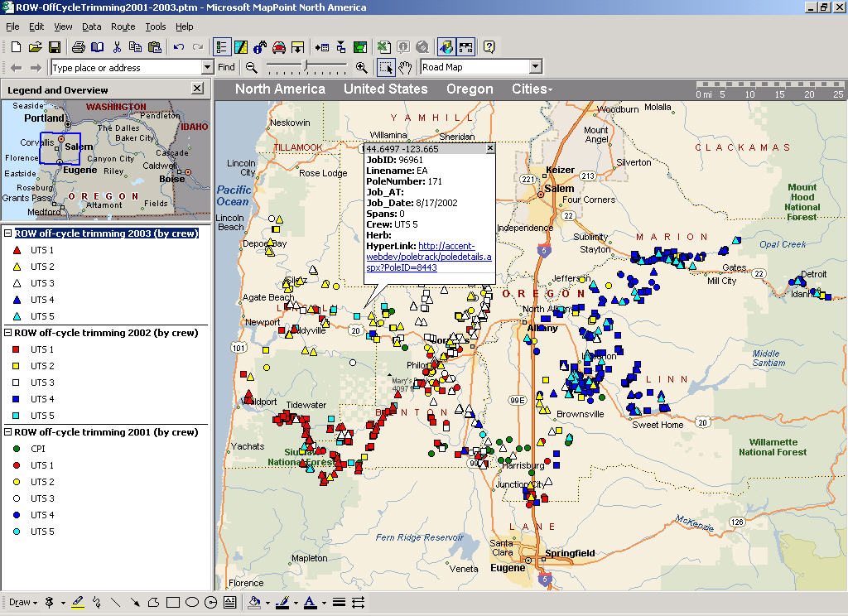Image resolution: width=848 pixels, height=616 pixels.
Task: Click the Find button
Action: [x=226, y=68]
